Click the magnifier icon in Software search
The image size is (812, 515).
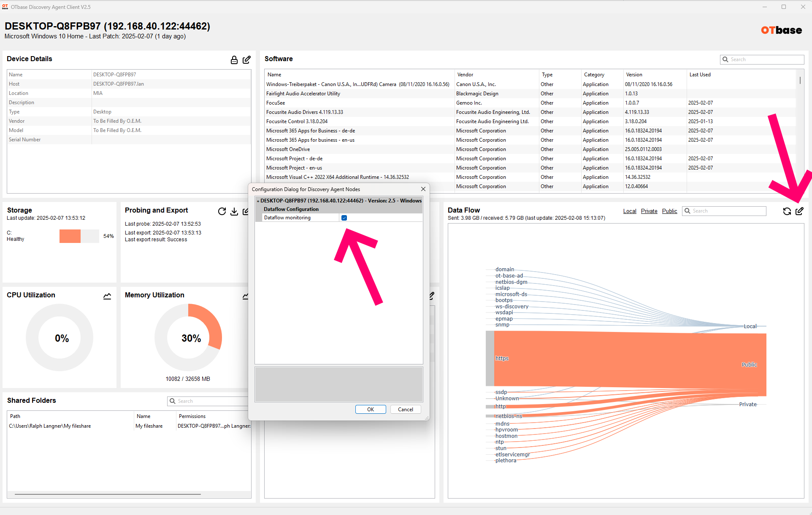coord(725,59)
